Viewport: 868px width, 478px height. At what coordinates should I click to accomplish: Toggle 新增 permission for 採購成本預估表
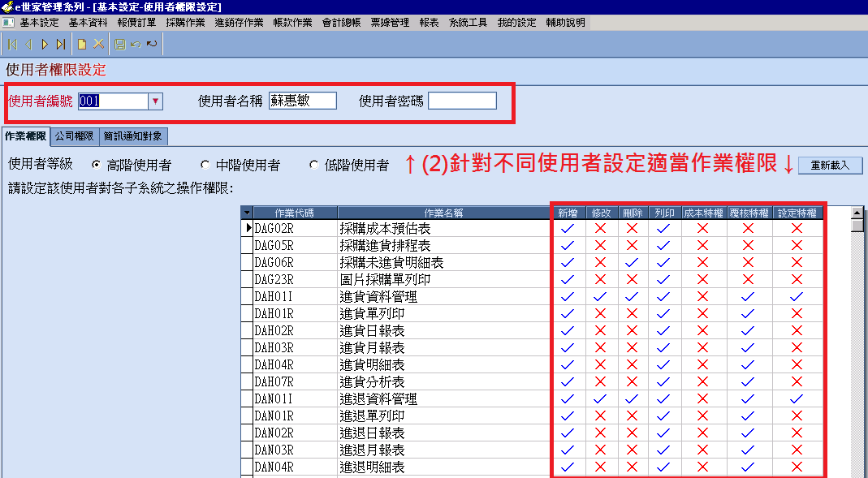(x=568, y=229)
